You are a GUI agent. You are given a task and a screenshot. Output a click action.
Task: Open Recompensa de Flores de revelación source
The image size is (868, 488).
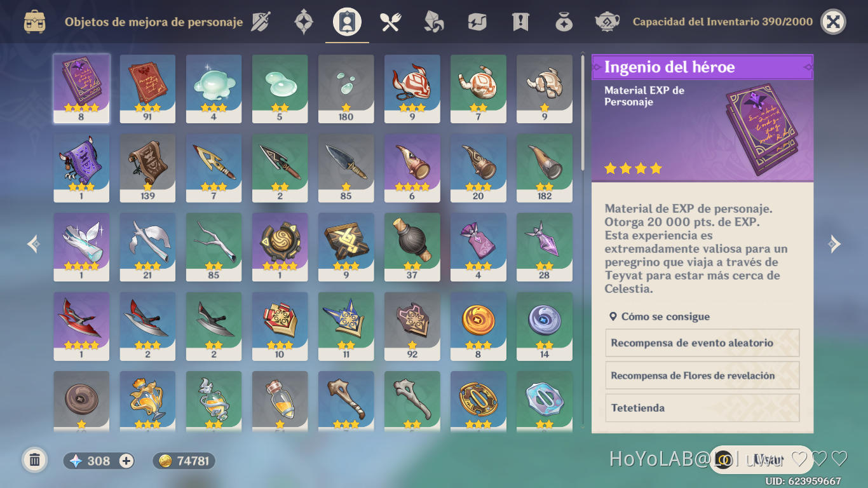click(702, 376)
